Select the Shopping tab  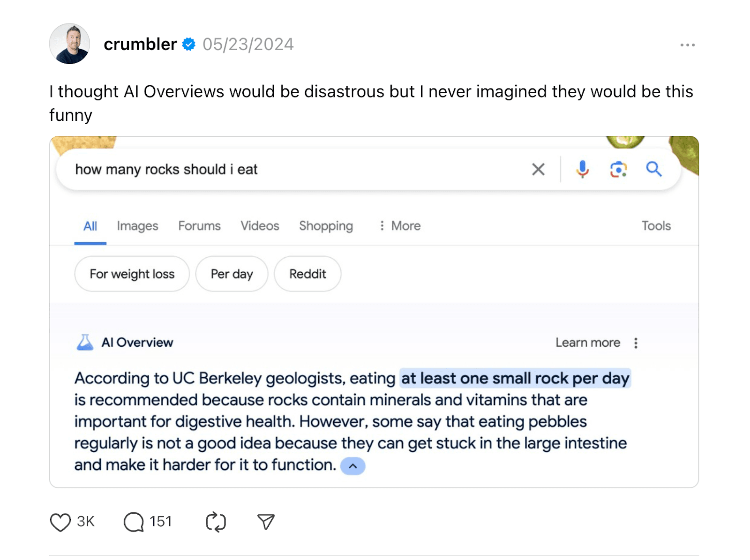(x=326, y=226)
